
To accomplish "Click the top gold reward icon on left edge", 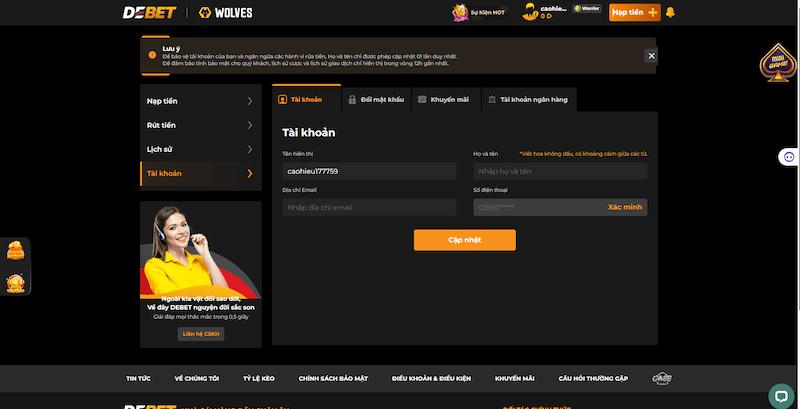I will 16,251.
